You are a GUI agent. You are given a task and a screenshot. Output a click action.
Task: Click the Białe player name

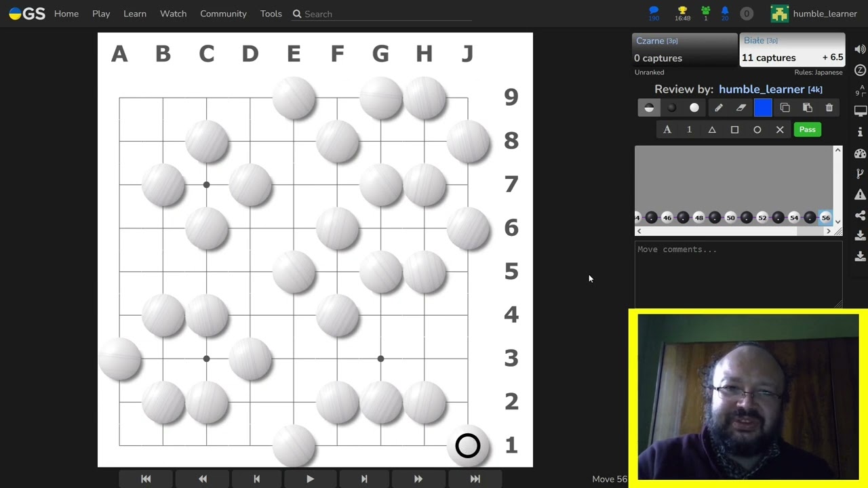click(x=754, y=41)
